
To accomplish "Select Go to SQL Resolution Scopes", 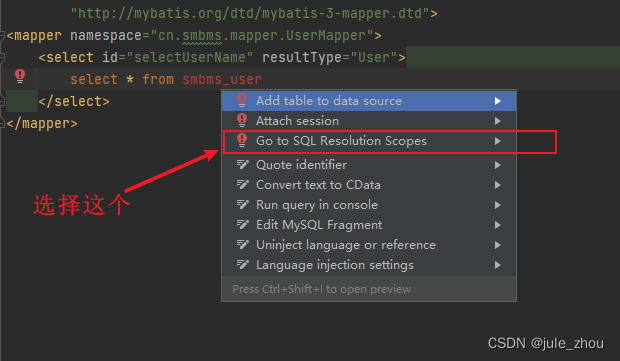I will [x=369, y=141].
